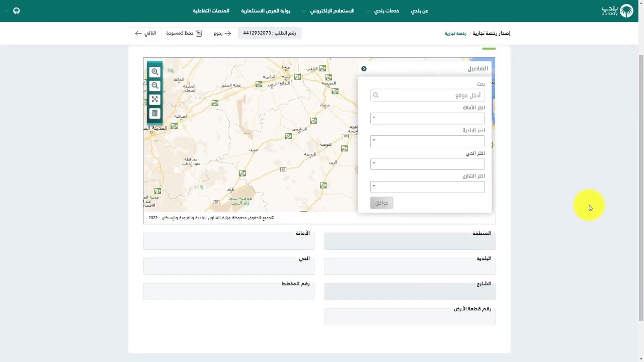Open the اختر البلدية dropdown

pos(427,141)
